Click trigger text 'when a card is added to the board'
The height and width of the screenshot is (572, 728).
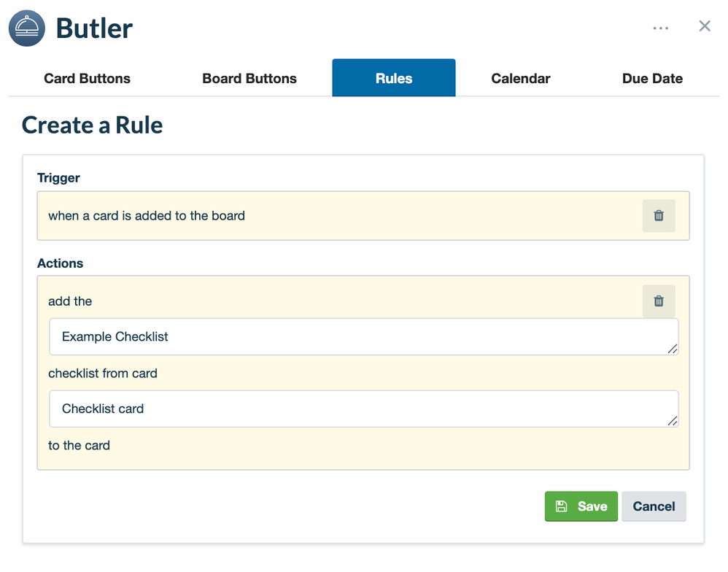pos(146,216)
